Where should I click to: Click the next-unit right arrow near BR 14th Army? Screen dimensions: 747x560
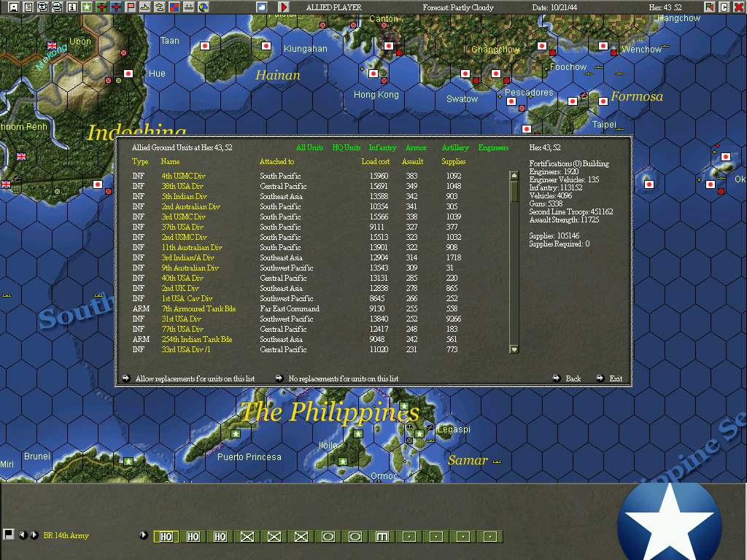click(x=34, y=535)
